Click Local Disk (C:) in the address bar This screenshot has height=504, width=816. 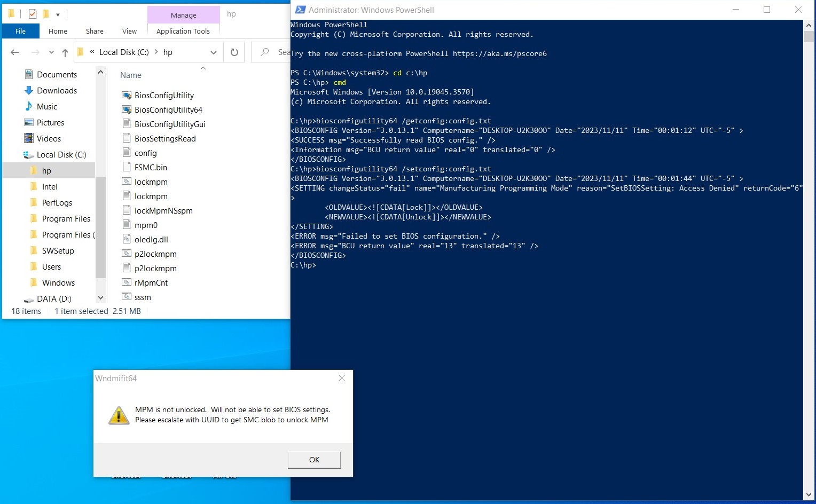tap(124, 52)
